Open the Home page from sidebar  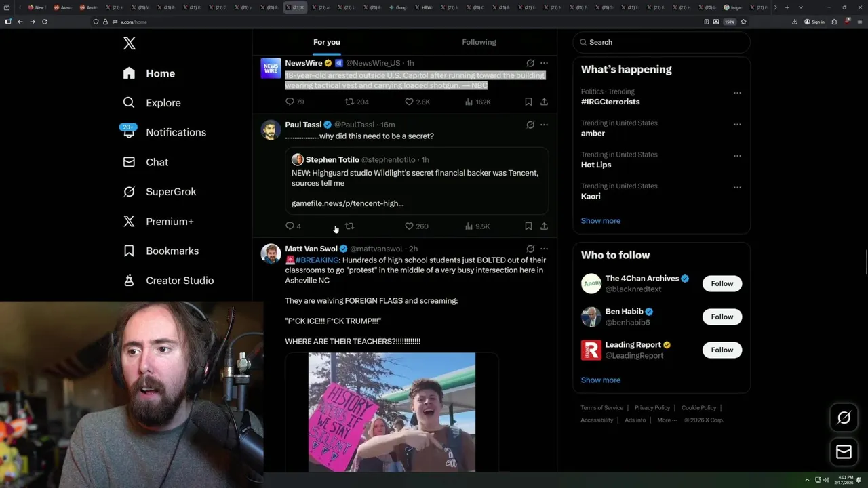149,73
